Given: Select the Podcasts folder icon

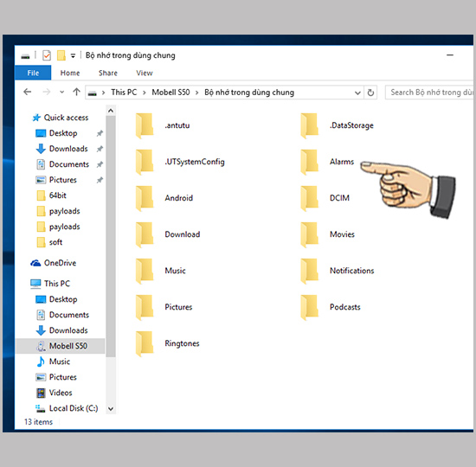Looking at the screenshot, I should (309, 308).
